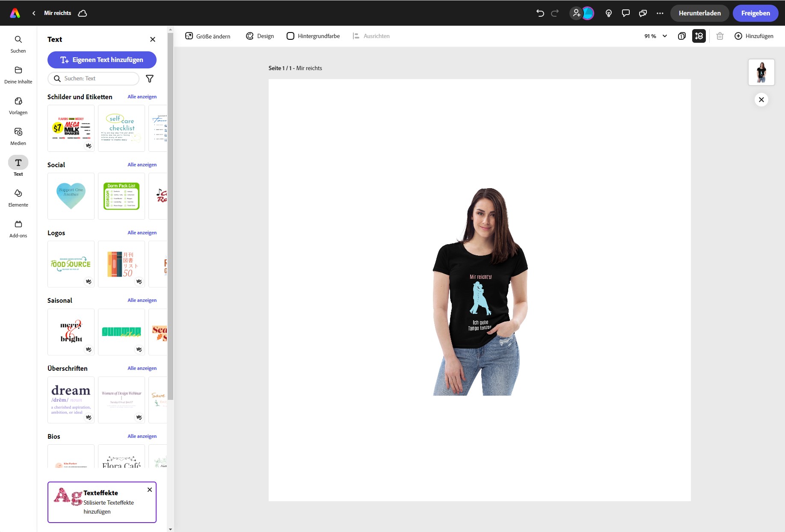The width and height of the screenshot is (785, 532).
Task: Click Größe ändern in the toolbar
Action: click(208, 36)
